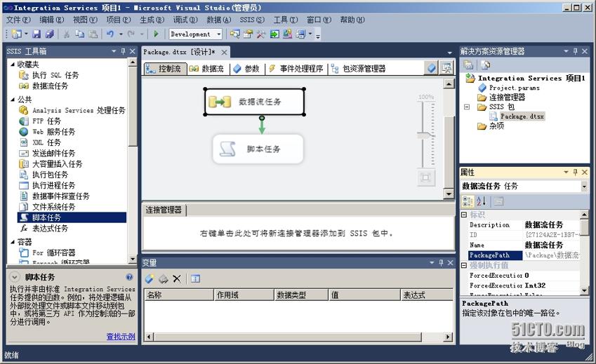The width and height of the screenshot is (596, 364).
Task: Switch to the 包资源管理器 tab
Action: click(x=358, y=69)
